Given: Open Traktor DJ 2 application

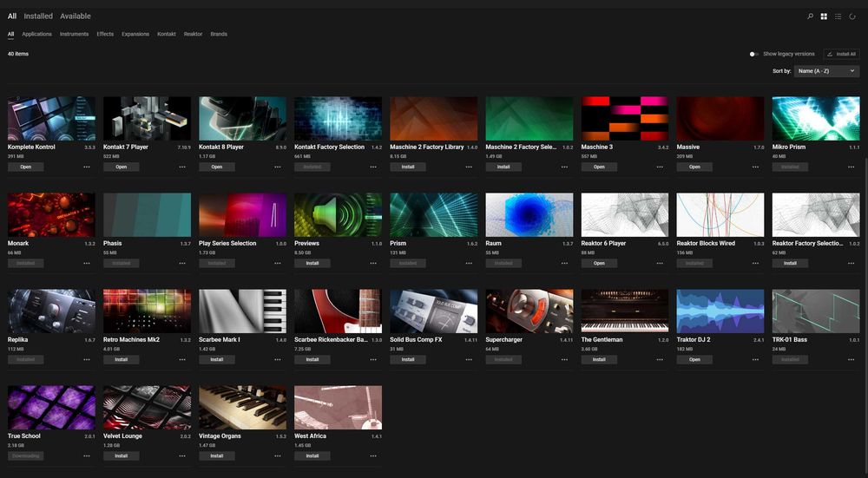Looking at the screenshot, I should pyautogui.click(x=694, y=360).
